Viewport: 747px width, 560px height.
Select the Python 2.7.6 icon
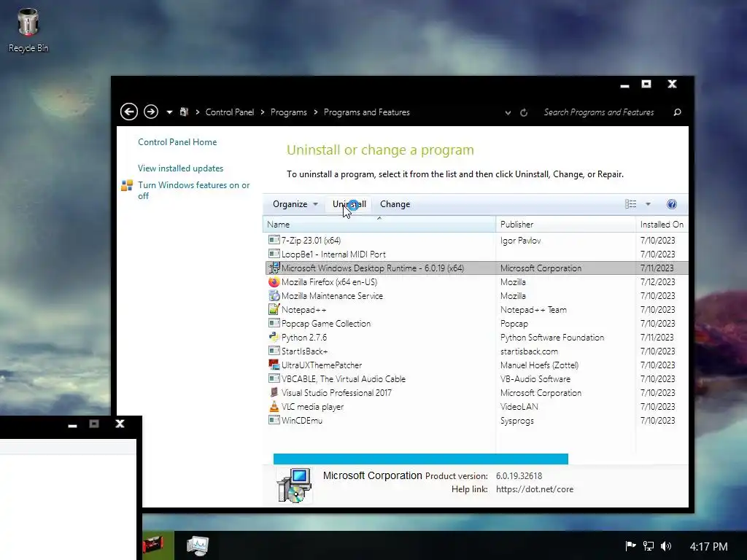coord(274,337)
